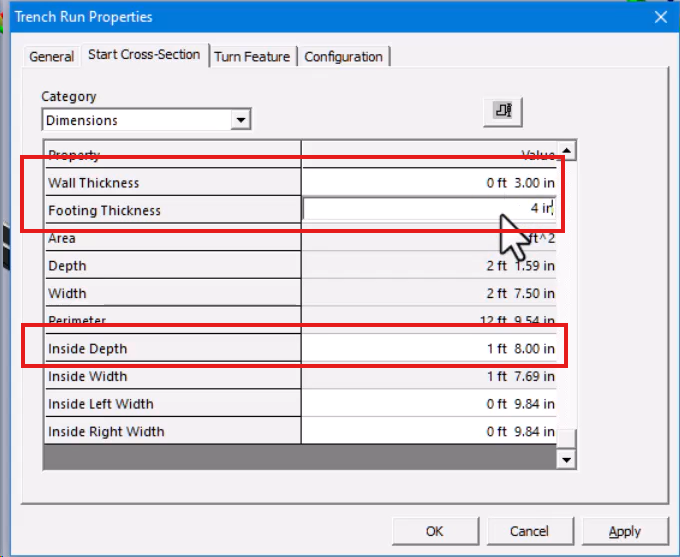The width and height of the screenshot is (680, 557).
Task: Click the properties icon button above the table
Action: [503, 112]
